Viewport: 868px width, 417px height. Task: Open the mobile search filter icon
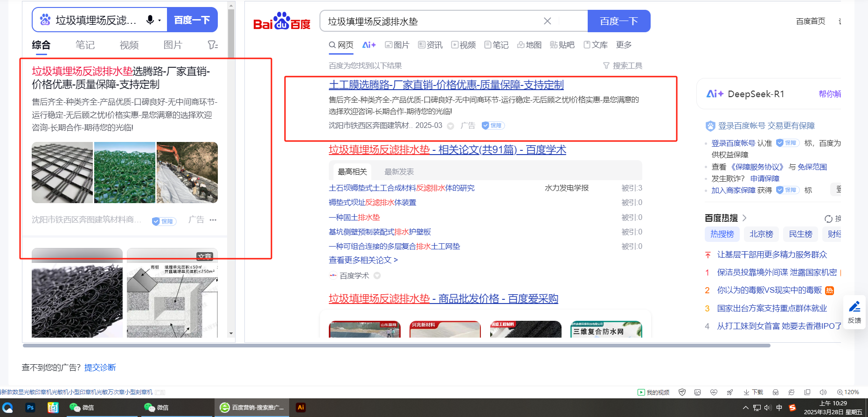pos(212,45)
